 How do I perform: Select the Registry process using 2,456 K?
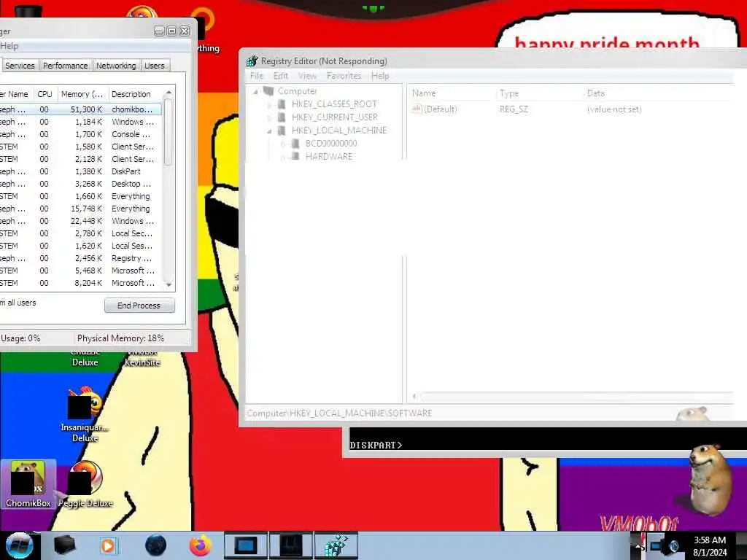click(x=81, y=258)
